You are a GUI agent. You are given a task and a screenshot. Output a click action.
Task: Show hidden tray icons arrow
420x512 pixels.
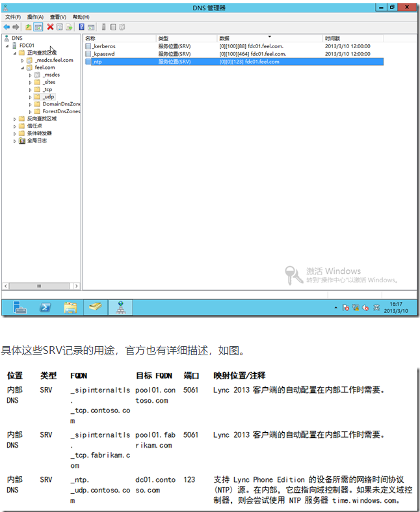335,308
